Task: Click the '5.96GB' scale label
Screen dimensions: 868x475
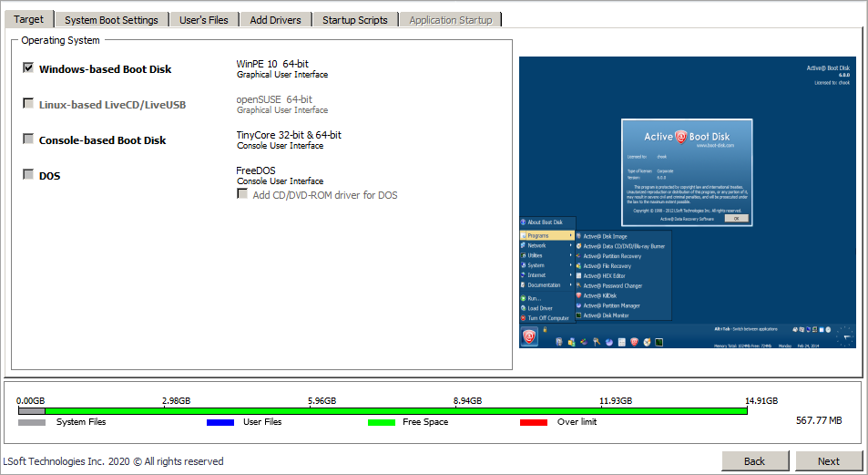Action: pyautogui.click(x=322, y=401)
